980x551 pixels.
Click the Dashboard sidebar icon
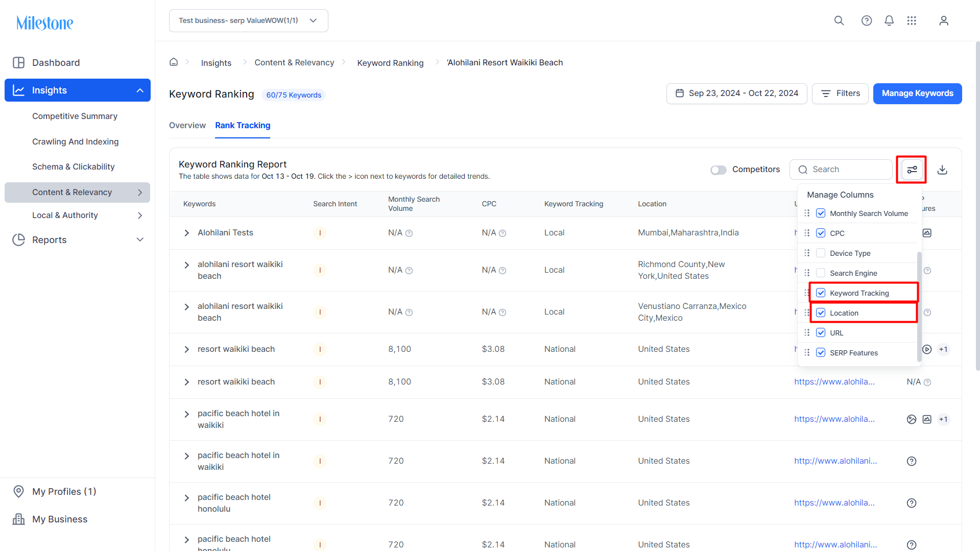(19, 62)
